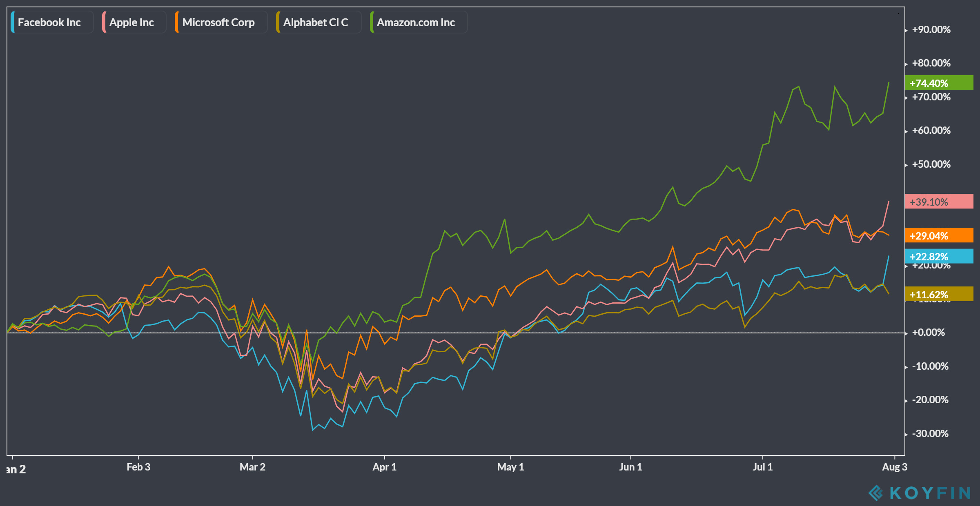The height and width of the screenshot is (506, 980).
Task: Click the green Amazon color bar
Action: 372,22
